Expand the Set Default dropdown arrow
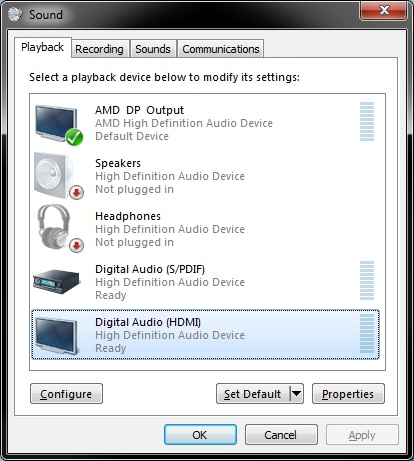This screenshot has height=461, width=414. click(x=297, y=394)
